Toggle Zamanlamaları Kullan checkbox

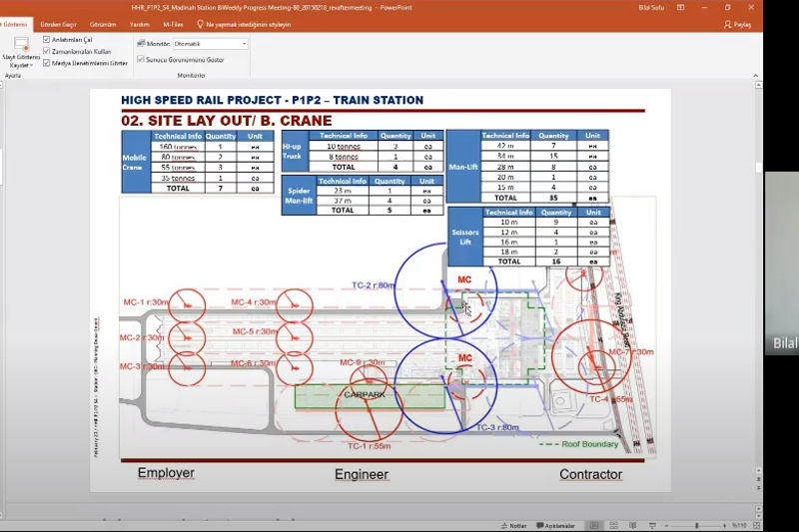pos(47,51)
